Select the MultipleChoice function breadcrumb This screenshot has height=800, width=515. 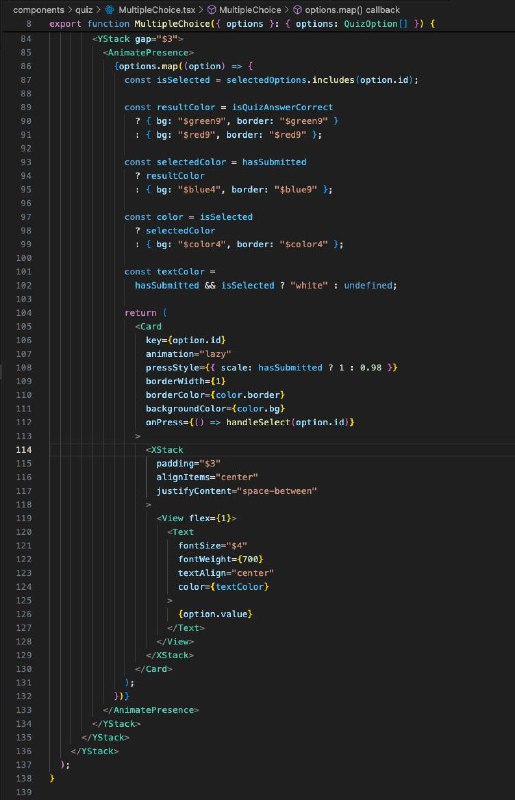point(250,10)
